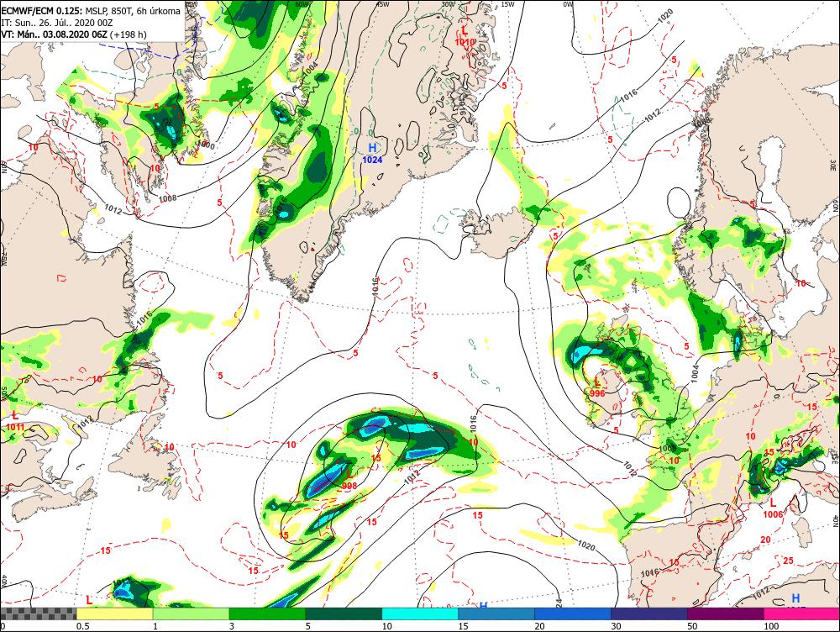Click the 'VT: Mán.. 03.08.2020 06Z (+198 h)' line
Screen dimensions: 840x632
tap(74, 34)
